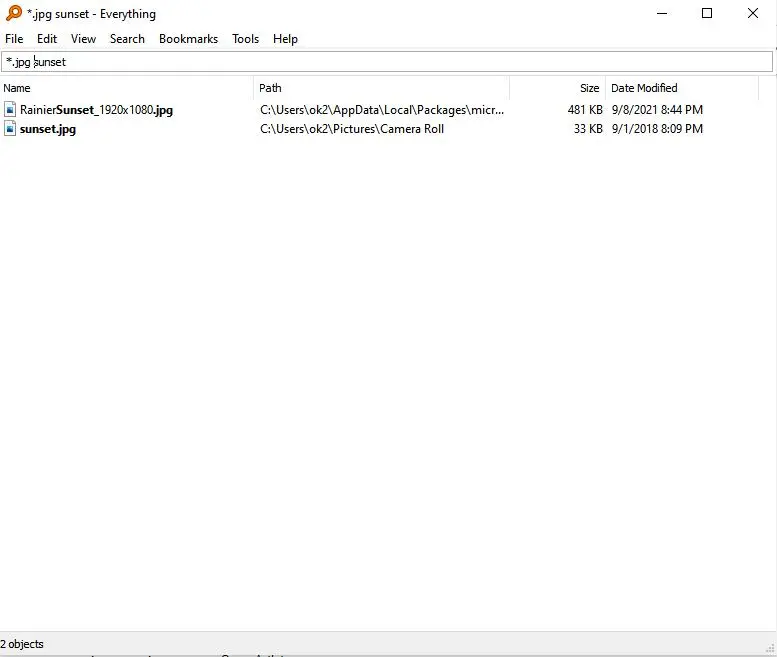Close the Everything window
This screenshot has height=657, width=777.
click(x=753, y=13)
